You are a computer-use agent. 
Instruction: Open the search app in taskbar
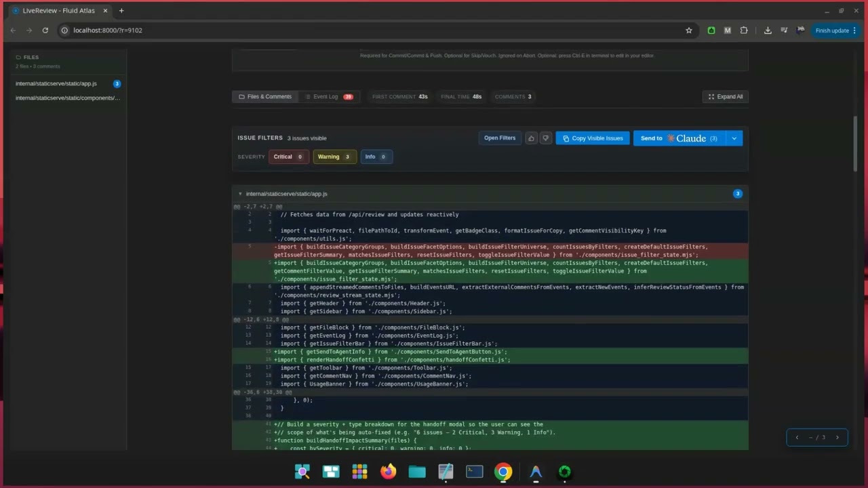302,472
